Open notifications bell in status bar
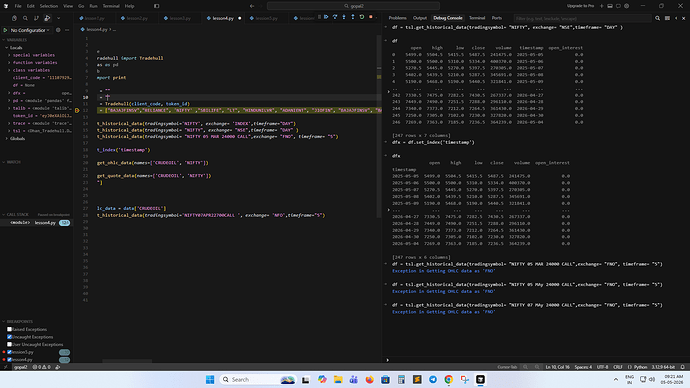690x388 pixels. click(x=683, y=367)
